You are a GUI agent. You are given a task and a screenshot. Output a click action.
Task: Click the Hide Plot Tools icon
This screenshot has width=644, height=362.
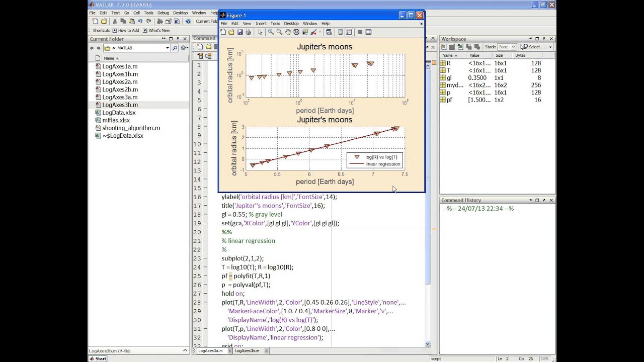coord(360,32)
